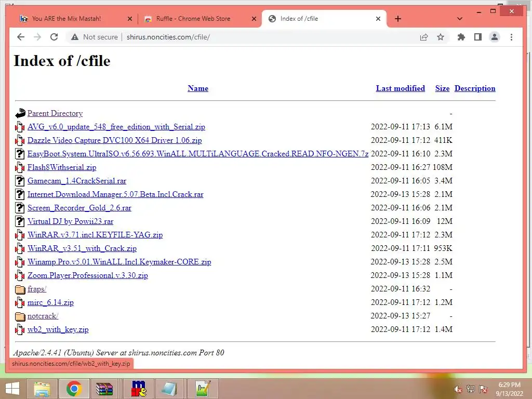Click the muted volume tray icon
The width and height of the screenshot is (532, 399).
(x=458, y=389)
